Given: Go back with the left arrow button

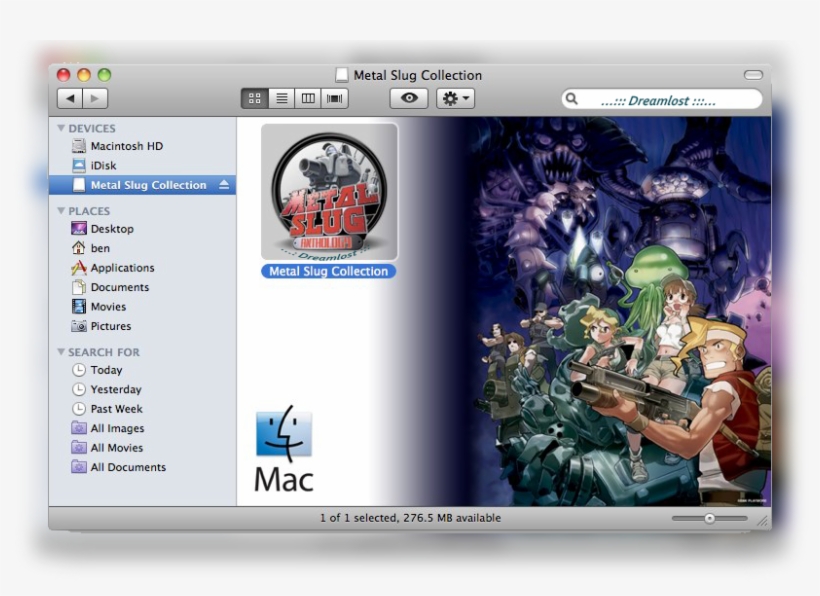Looking at the screenshot, I should (70, 98).
